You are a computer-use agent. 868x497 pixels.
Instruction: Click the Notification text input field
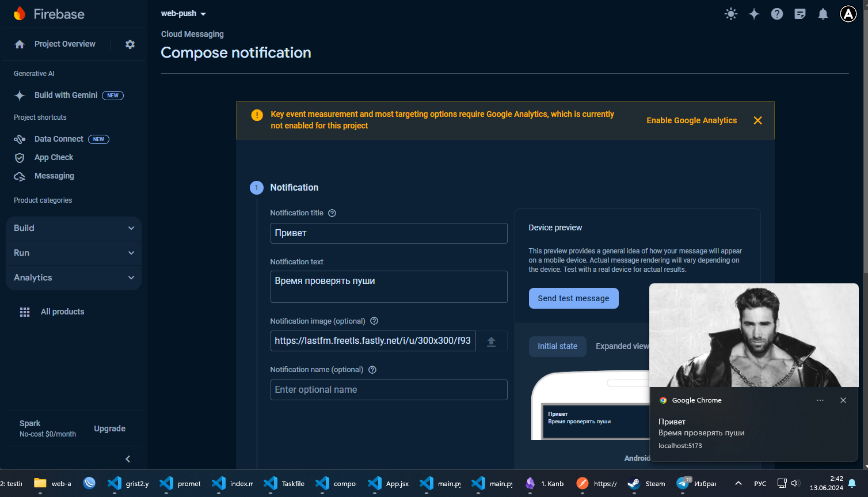coord(389,287)
